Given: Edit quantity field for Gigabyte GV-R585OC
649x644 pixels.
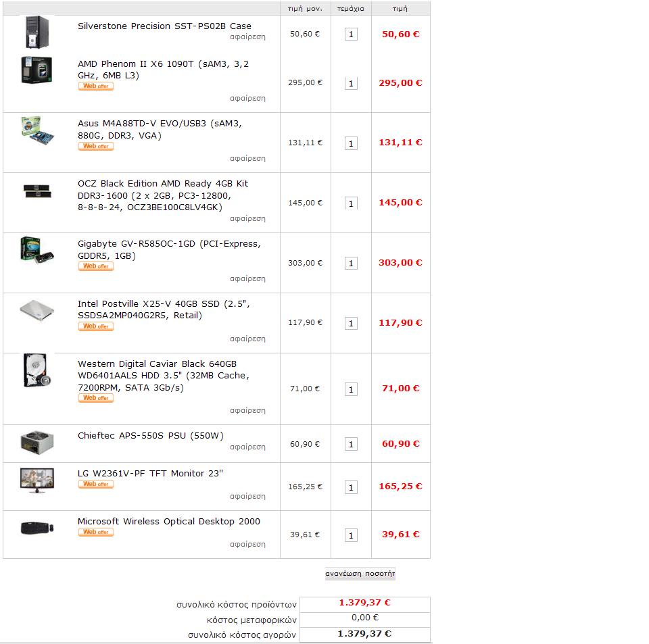Looking at the screenshot, I should 351,263.
